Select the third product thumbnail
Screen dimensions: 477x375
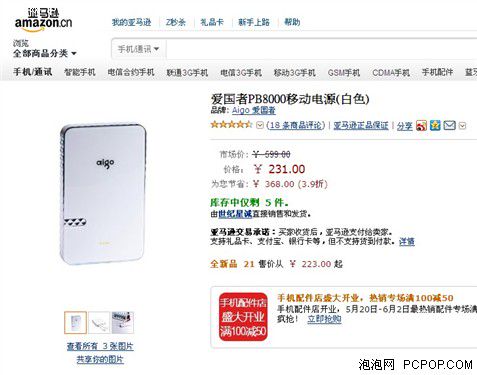tap(123, 322)
